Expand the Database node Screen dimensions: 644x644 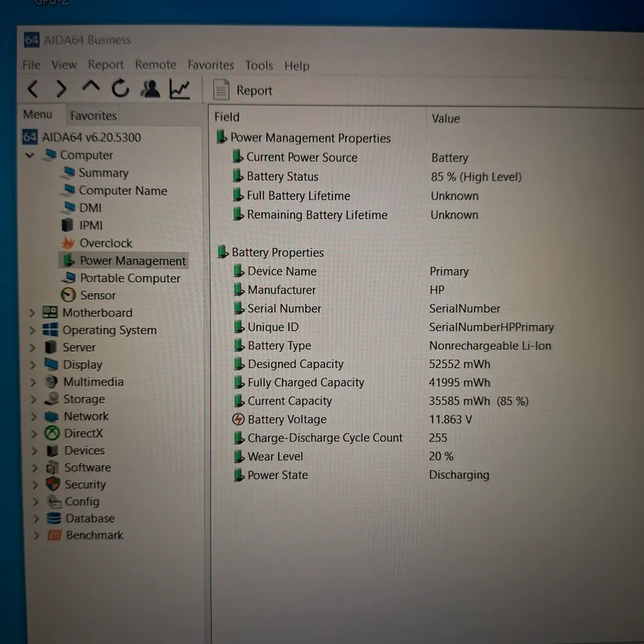(x=36, y=518)
